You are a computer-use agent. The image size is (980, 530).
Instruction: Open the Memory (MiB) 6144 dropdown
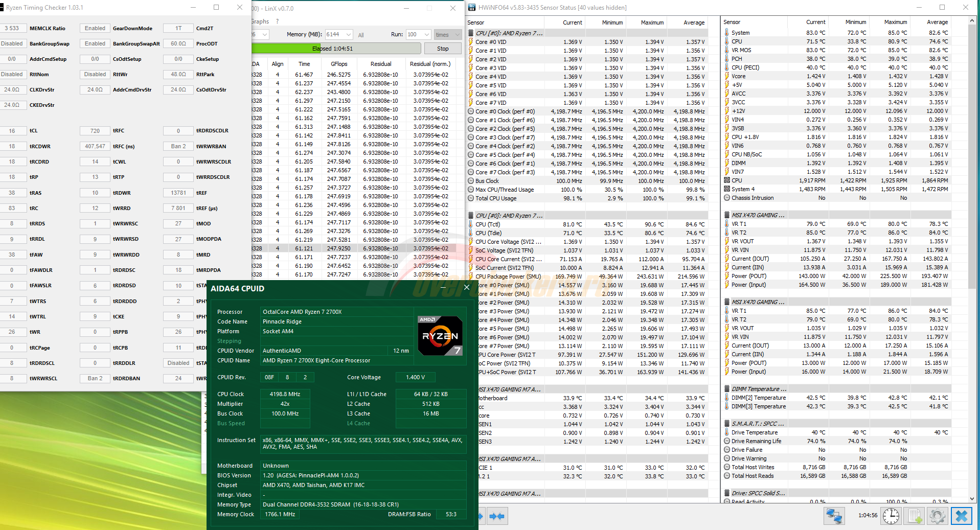349,35
